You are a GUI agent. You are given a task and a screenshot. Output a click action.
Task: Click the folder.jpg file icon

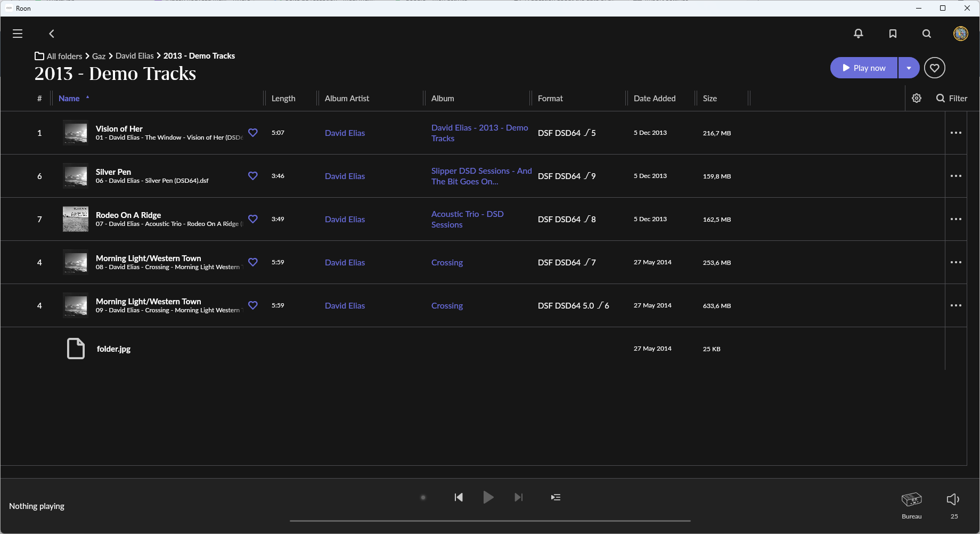tap(76, 349)
